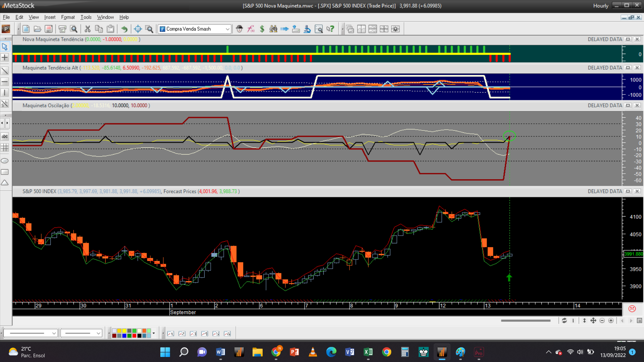Open the Tools menu
Image resolution: width=644 pixels, height=362 pixels.
86,17
